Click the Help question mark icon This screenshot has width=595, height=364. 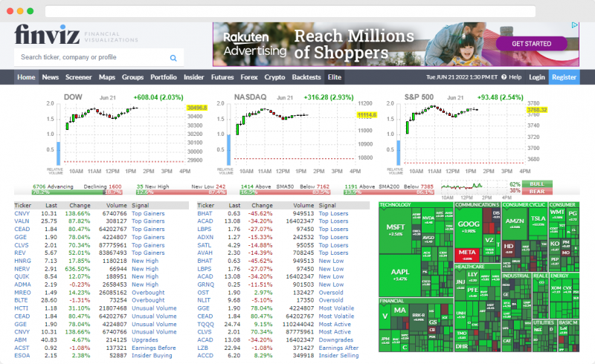(504, 77)
